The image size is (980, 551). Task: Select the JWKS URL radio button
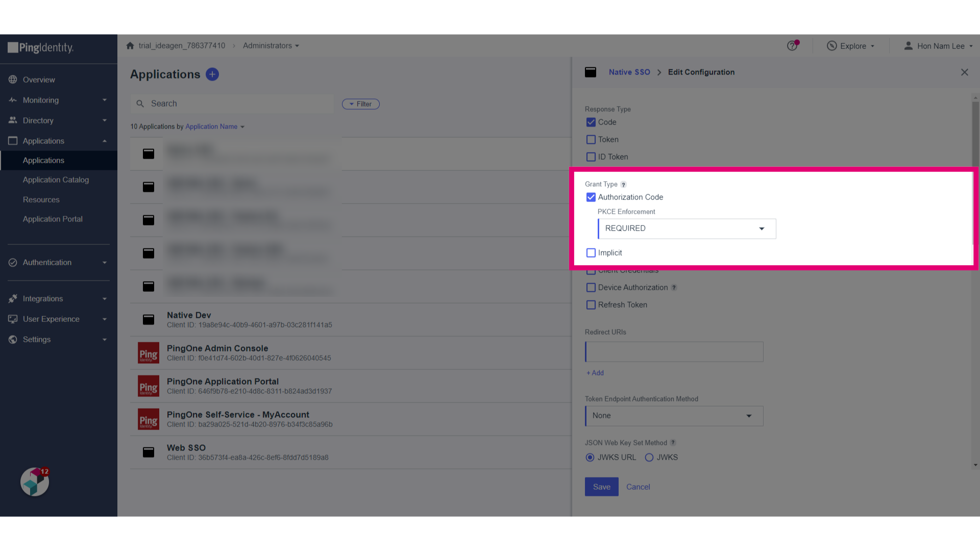click(x=590, y=458)
